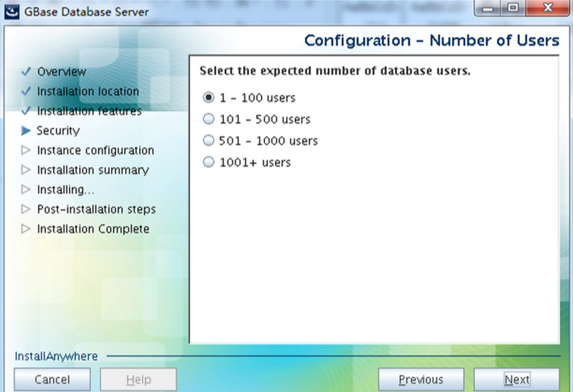Click the GBase Database Server title bar icon

tap(12, 12)
